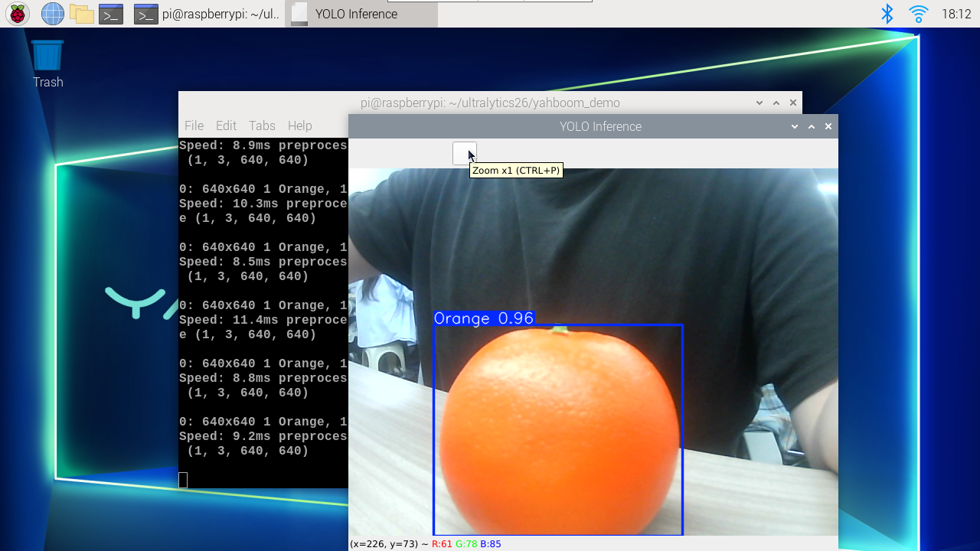Click the 'Speed: 11.4ms preproce' terminal line

click(263, 320)
